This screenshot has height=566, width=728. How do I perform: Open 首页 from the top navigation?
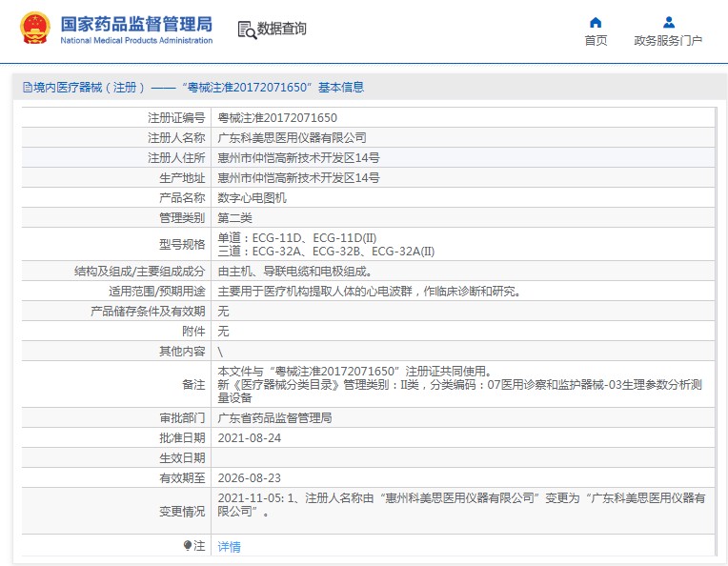(596, 41)
